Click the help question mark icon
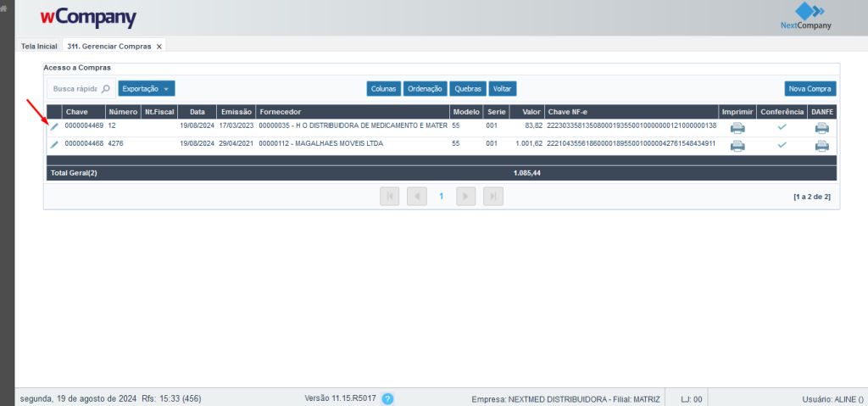868x406 pixels. coord(387,398)
